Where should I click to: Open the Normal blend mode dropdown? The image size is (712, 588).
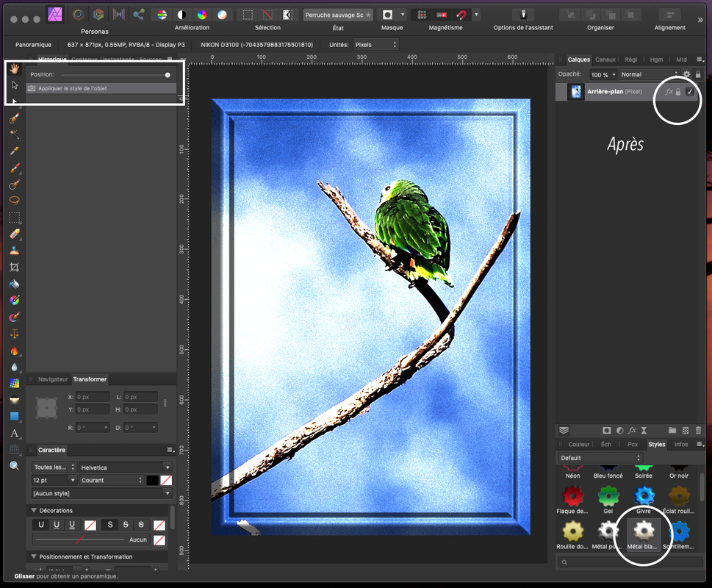coord(650,74)
